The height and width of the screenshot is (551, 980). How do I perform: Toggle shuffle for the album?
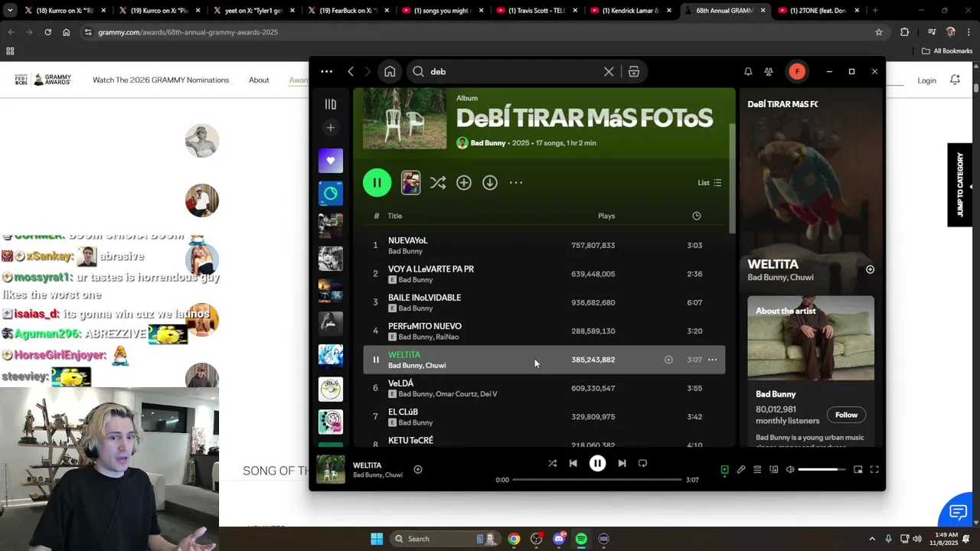(x=437, y=182)
